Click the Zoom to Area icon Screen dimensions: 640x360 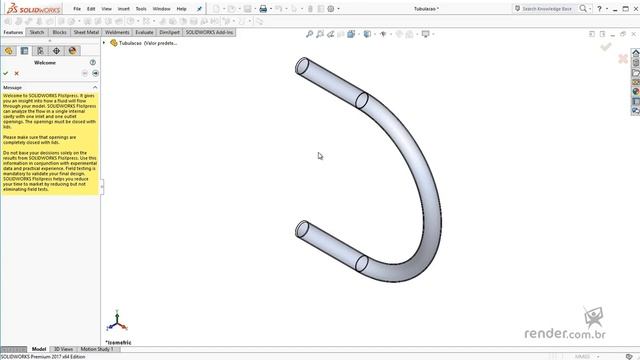point(320,34)
